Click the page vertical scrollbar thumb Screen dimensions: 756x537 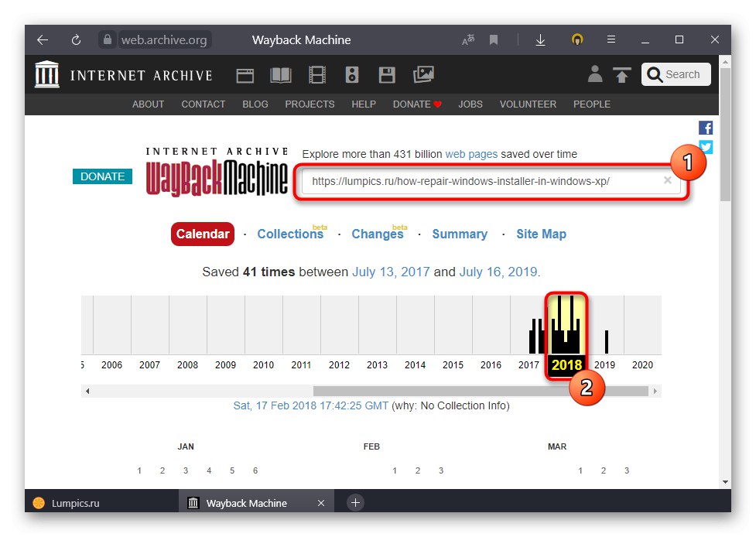click(x=725, y=135)
